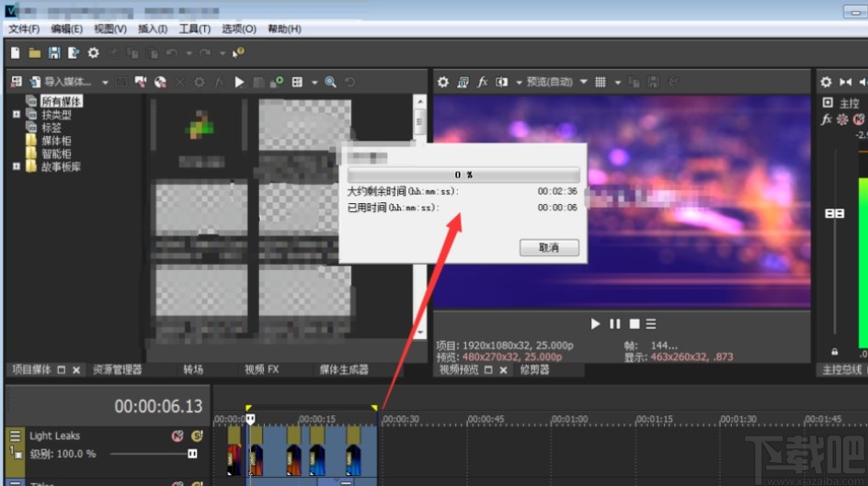This screenshot has height=486, width=868.
Task: Switch to the 媒体生成器 tab
Action: coord(344,369)
